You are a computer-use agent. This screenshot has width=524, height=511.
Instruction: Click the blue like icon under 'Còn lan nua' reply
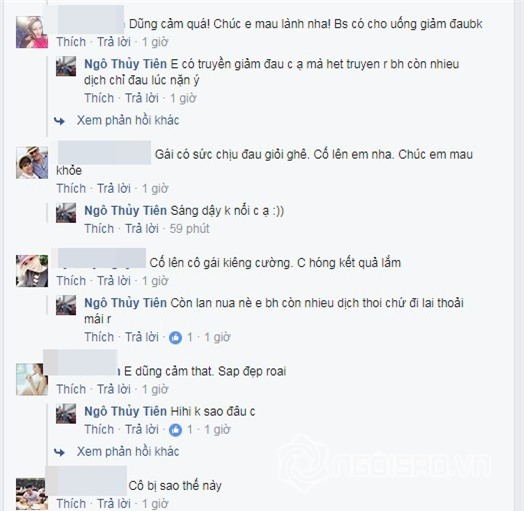175,338
